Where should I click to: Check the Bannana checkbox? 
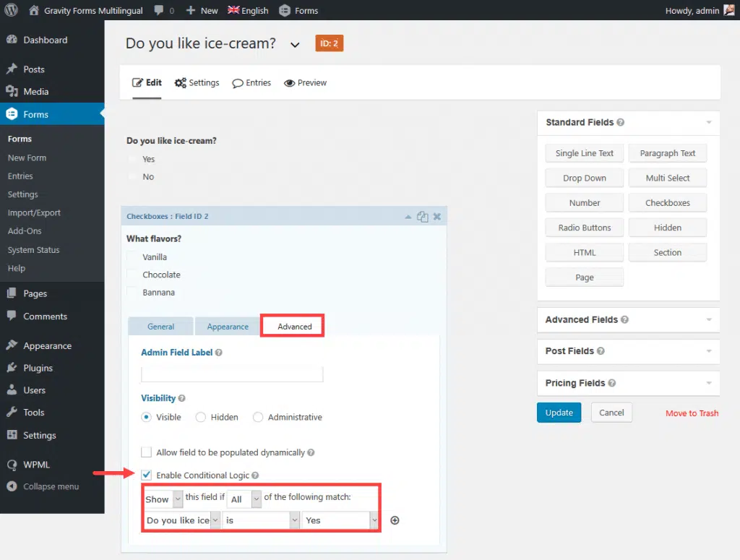click(132, 292)
